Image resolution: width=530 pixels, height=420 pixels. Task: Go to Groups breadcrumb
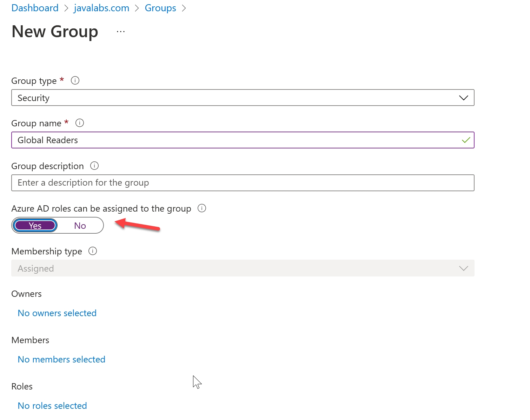click(x=160, y=8)
